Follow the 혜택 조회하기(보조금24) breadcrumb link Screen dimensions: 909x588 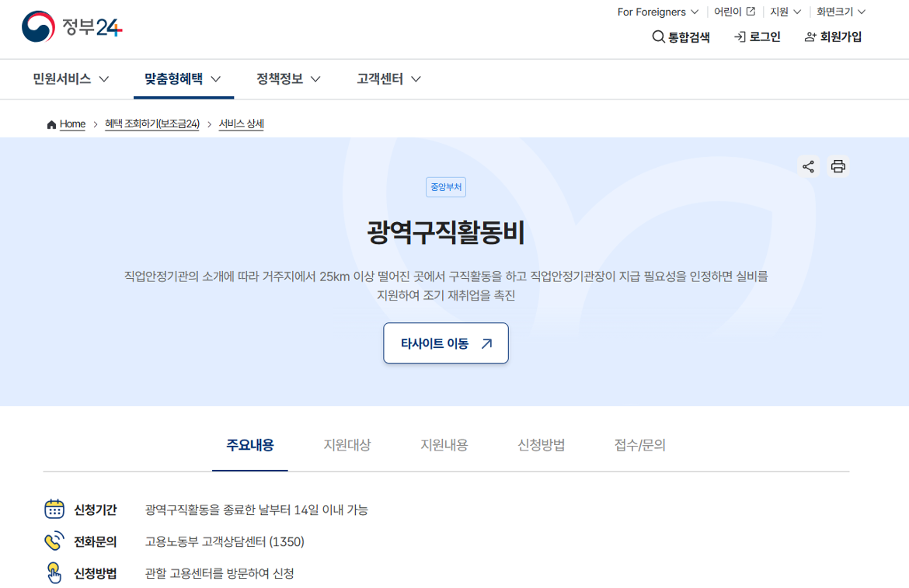point(152,124)
